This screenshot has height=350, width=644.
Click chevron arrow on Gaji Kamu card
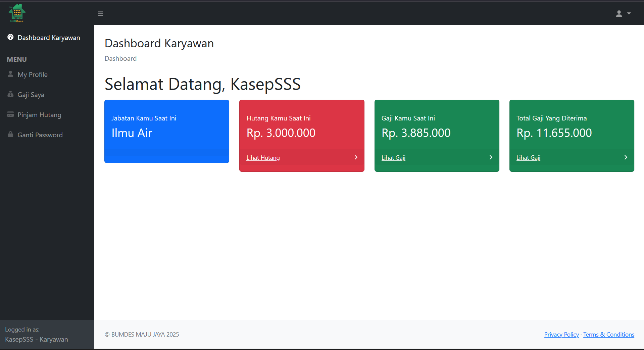491,157
